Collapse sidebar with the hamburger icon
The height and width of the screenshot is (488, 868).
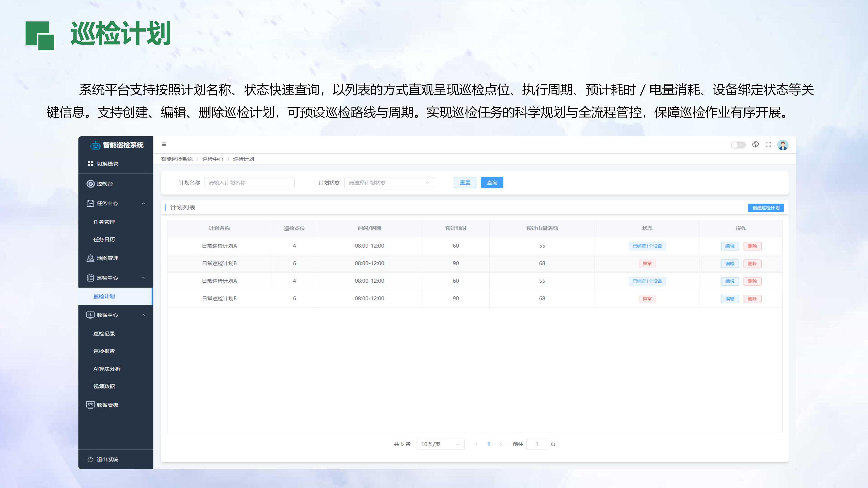164,145
